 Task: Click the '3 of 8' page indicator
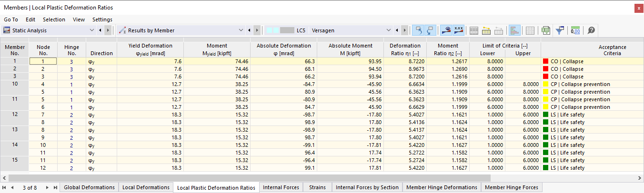tap(30, 187)
